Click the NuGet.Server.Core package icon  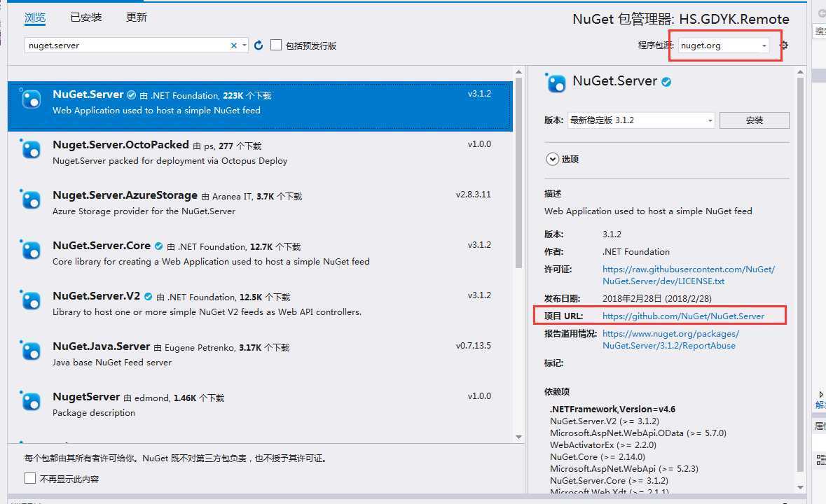[x=30, y=249]
